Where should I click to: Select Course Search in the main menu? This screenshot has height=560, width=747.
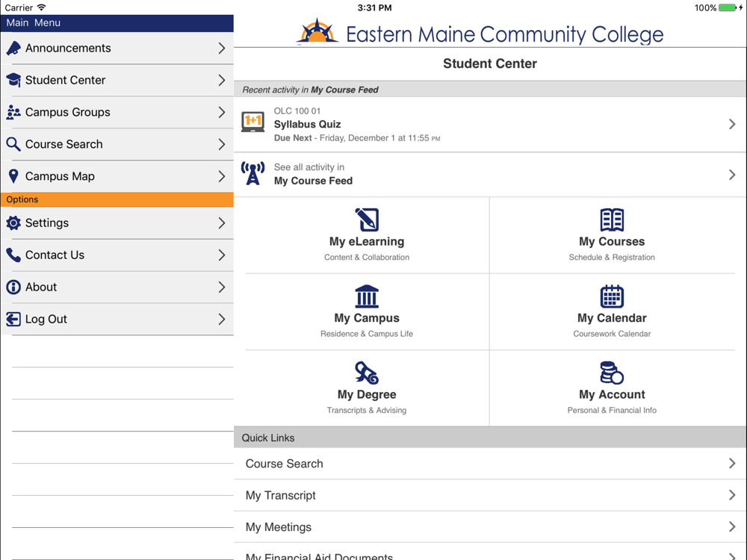[x=117, y=144]
